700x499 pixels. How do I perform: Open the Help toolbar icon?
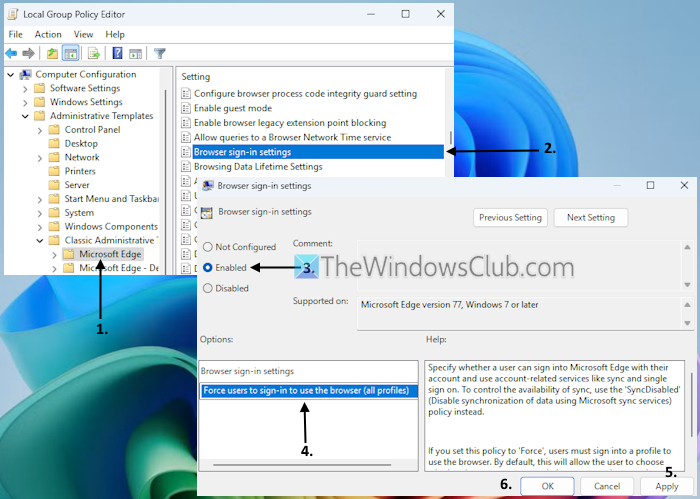coord(117,54)
